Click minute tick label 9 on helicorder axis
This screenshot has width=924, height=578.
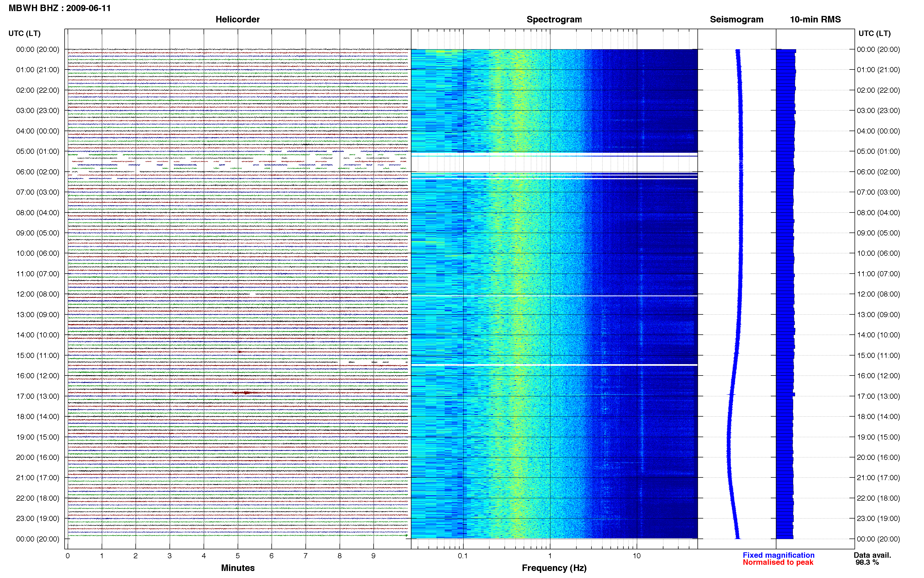pos(373,556)
